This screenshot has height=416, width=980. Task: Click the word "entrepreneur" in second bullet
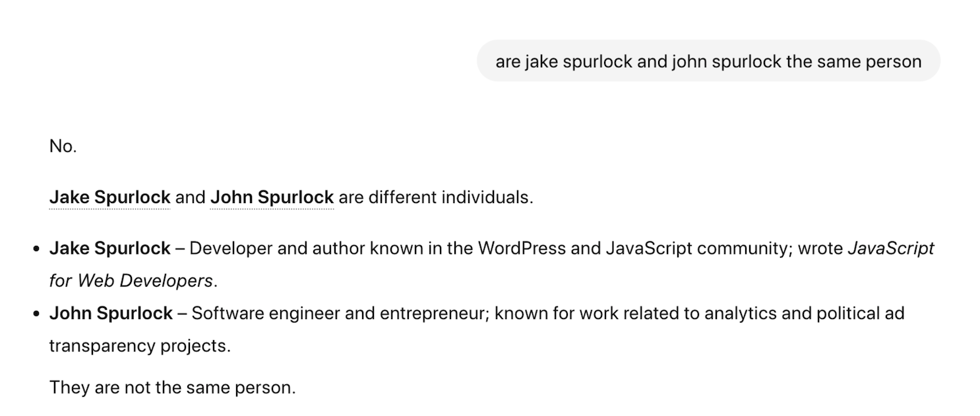point(432,313)
